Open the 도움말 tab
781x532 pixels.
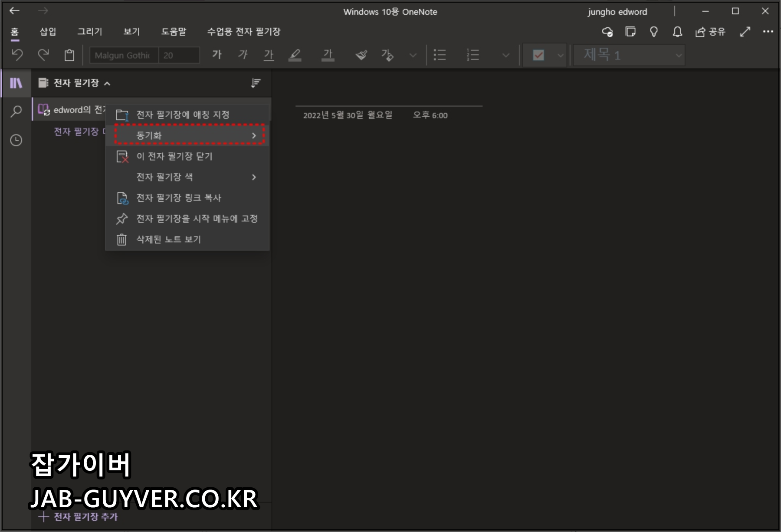(174, 32)
